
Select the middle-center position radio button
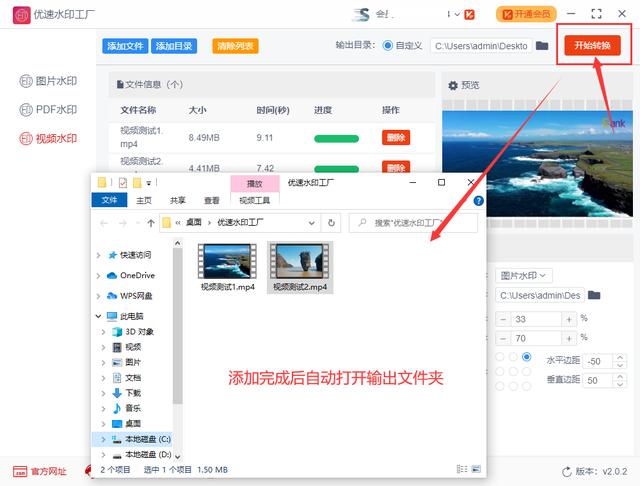pos(513,371)
